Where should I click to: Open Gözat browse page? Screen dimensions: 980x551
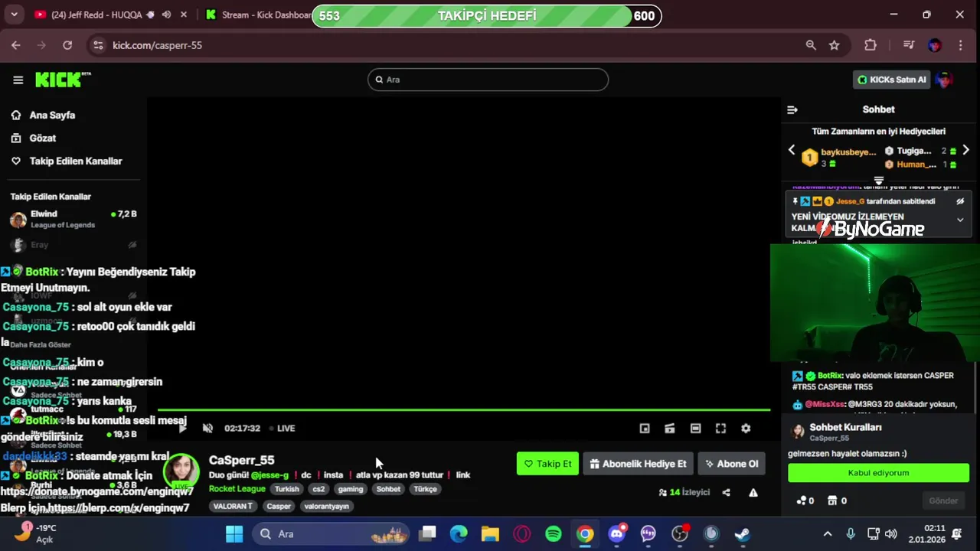pos(42,138)
